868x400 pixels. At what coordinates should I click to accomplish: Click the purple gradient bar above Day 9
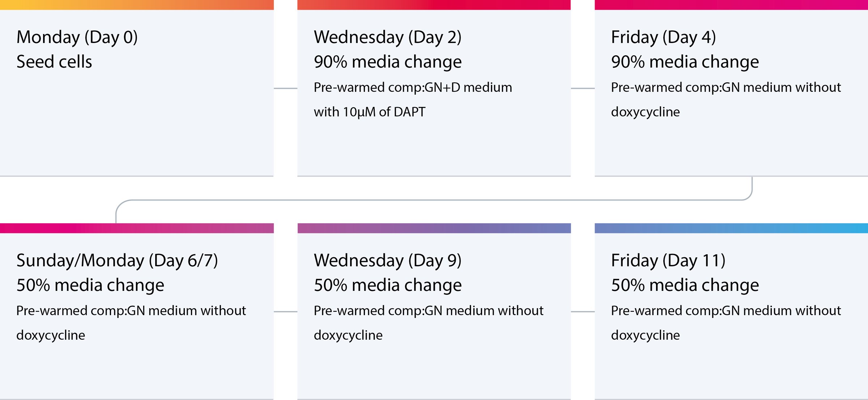coord(434,228)
